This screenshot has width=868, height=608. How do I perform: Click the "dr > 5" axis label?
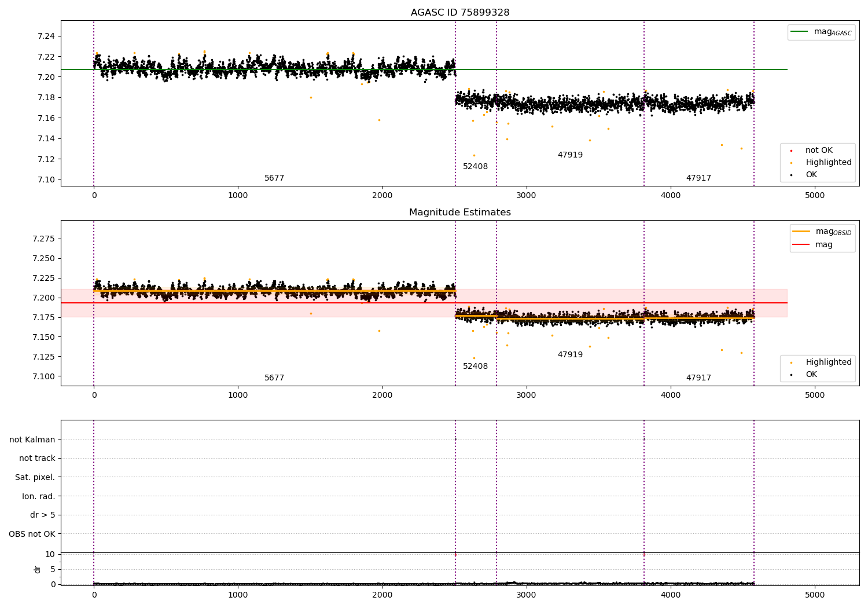click(x=43, y=515)
